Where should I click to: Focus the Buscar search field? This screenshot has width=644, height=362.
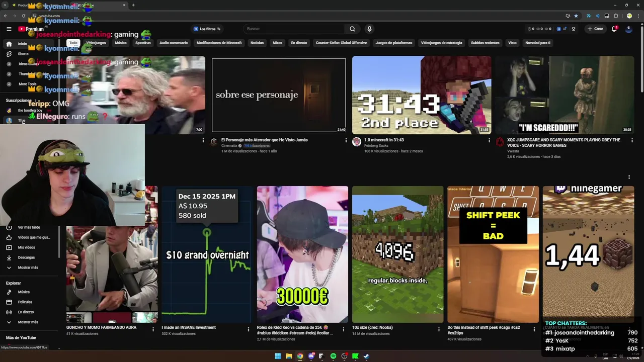[294, 29]
